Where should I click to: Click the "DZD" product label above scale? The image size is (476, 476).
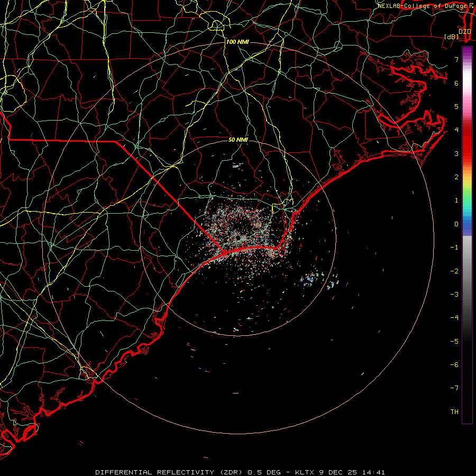coord(464,32)
